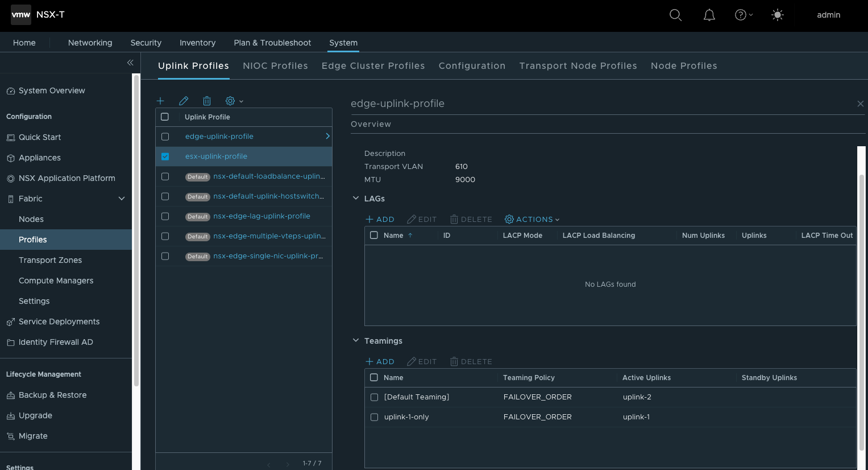Image resolution: width=868 pixels, height=470 pixels.
Task: Expand edge-uplink-profile row chevron
Action: tap(327, 136)
